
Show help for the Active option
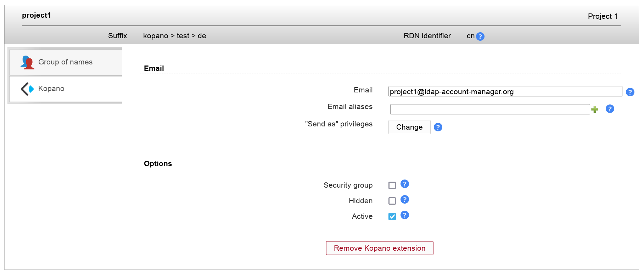404,215
